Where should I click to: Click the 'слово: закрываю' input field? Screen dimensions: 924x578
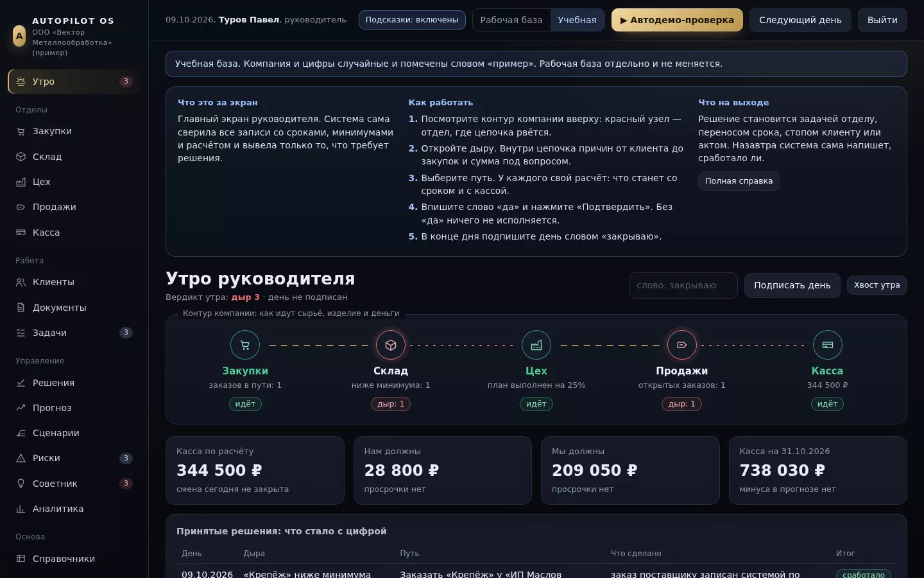pyautogui.click(x=683, y=285)
